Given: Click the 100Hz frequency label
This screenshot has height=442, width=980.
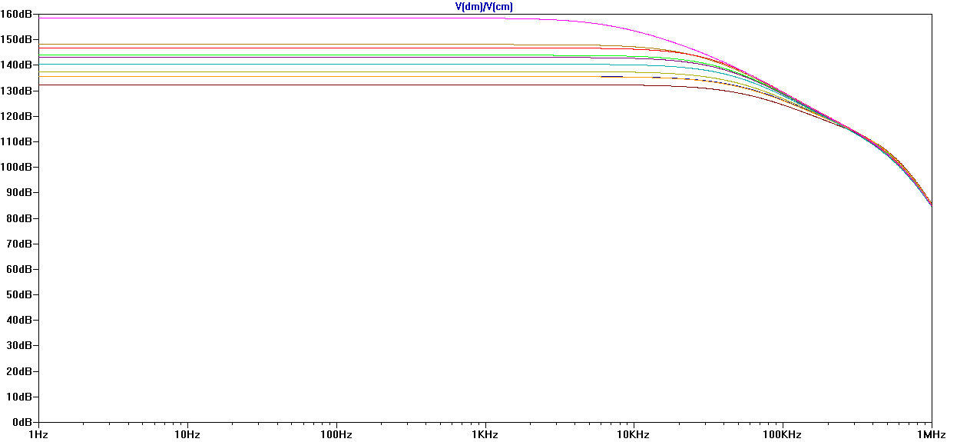Looking at the screenshot, I should (x=336, y=435).
